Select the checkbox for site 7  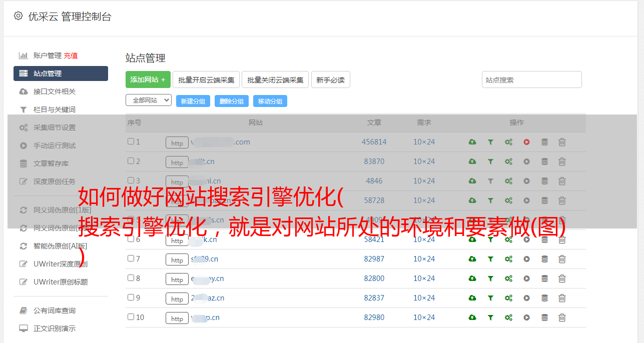coord(131,258)
